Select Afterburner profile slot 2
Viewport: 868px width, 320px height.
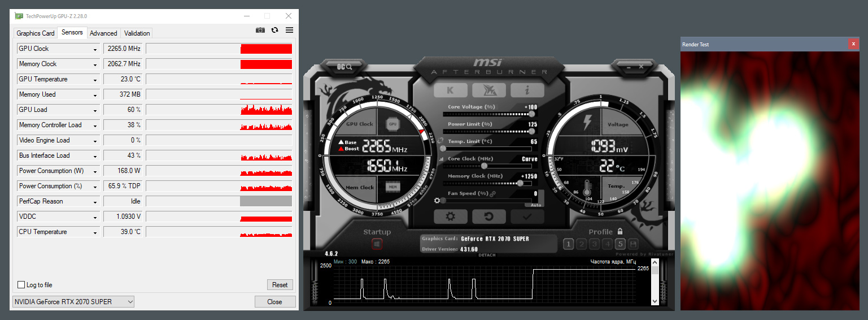click(581, 244)
